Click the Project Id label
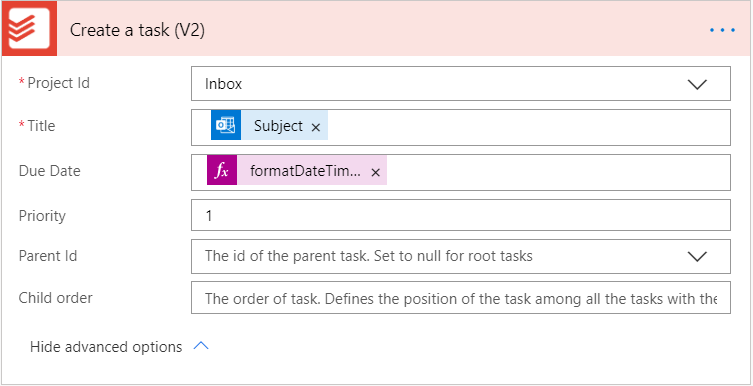Screen dimensions: 753x386 [x=59, y=83]
